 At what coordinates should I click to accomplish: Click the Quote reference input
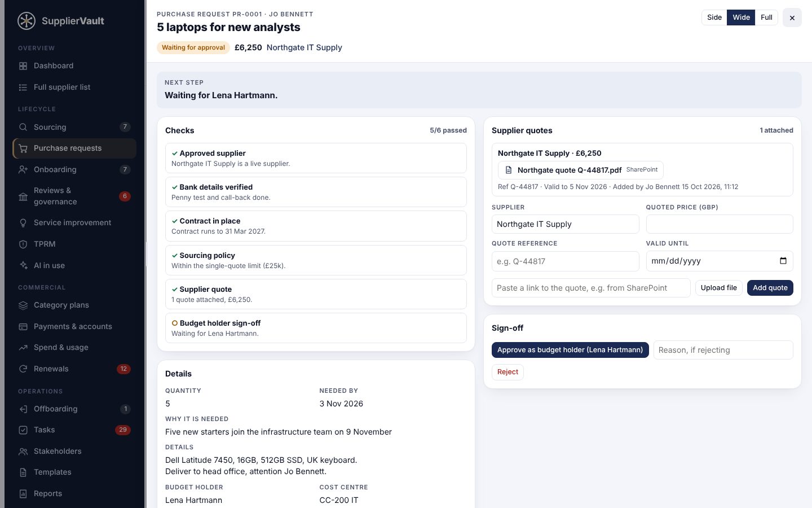(x=565, y=261)
